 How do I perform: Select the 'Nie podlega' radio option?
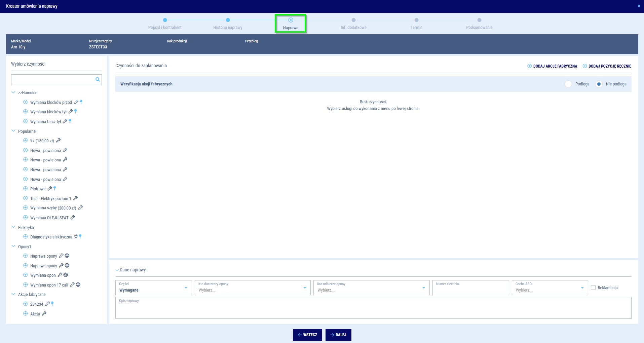[x=599, y=84]
